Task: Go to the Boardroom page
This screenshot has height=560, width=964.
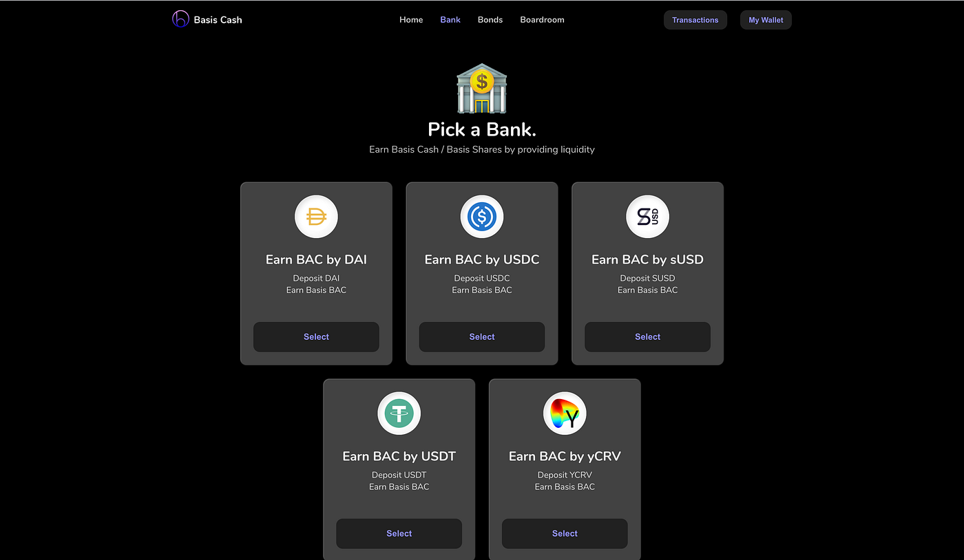Action: coord(542,20)
